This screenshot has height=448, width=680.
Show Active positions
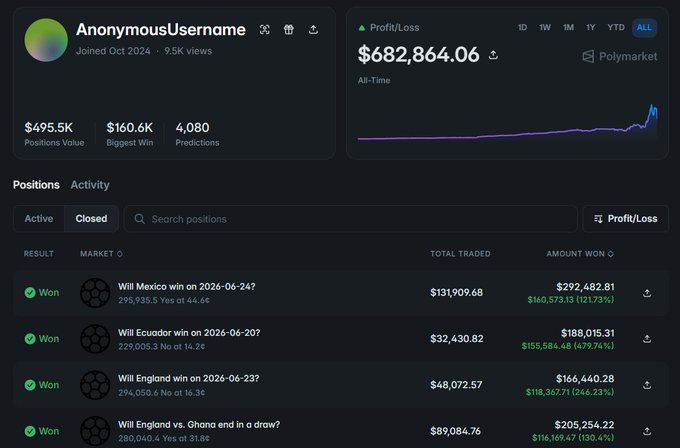(x=39, y=219)
